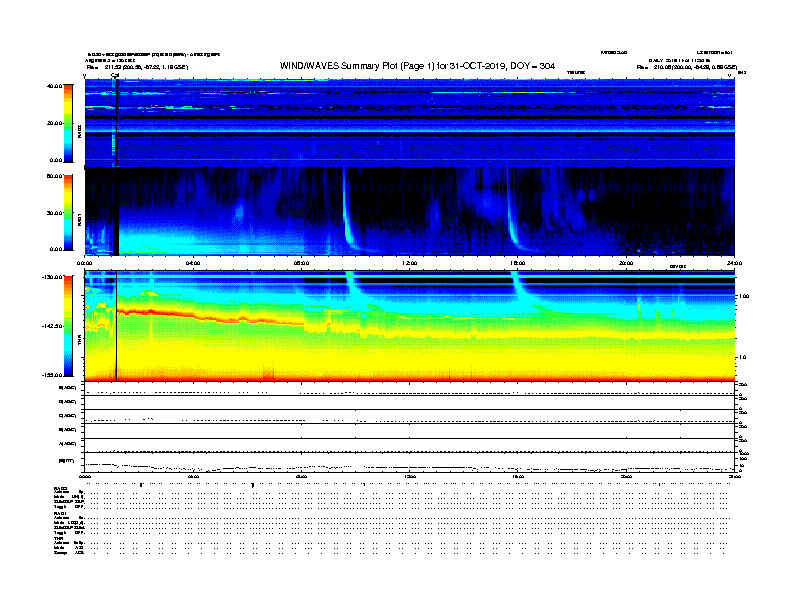Click 12:00 label under RAD1 panel
Image resolution: width=792 pixels, height=612 pixels.
coord(410,263)
